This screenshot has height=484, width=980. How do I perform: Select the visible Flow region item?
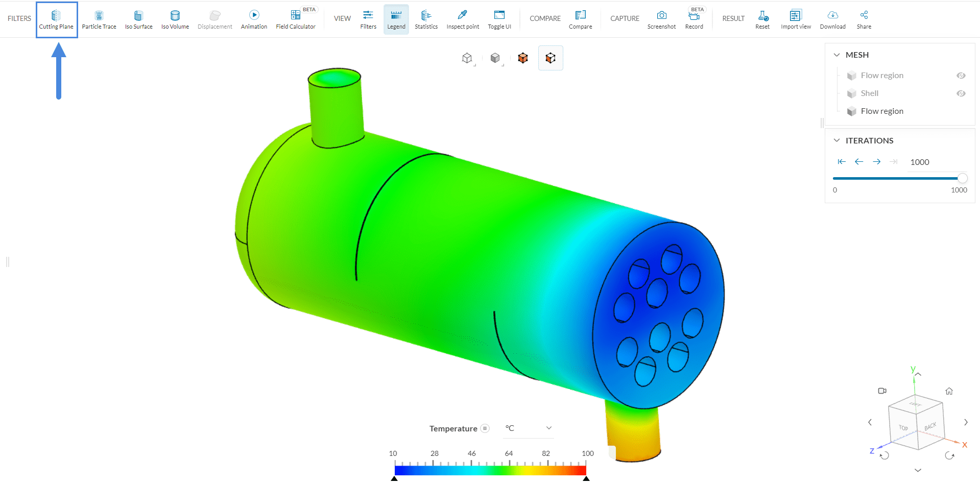pos(881,111)
